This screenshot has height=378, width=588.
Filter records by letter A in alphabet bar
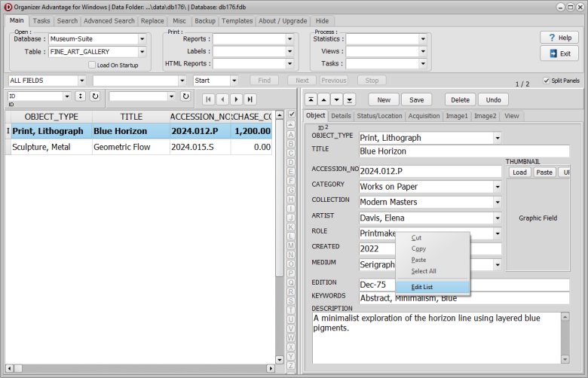coord(290,135)
